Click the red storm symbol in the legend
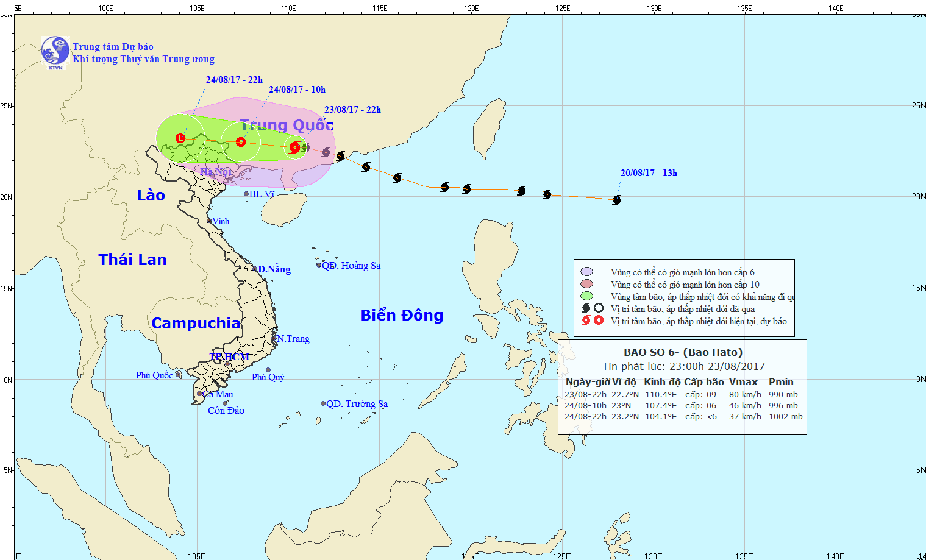Viewport: 926px width, 560px height. tap(586, 320)
